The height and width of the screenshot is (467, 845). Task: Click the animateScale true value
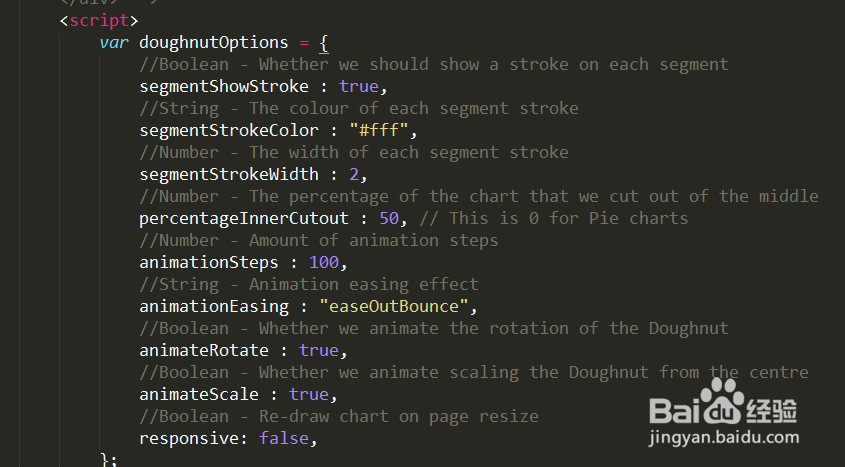[x=309, y=394]
